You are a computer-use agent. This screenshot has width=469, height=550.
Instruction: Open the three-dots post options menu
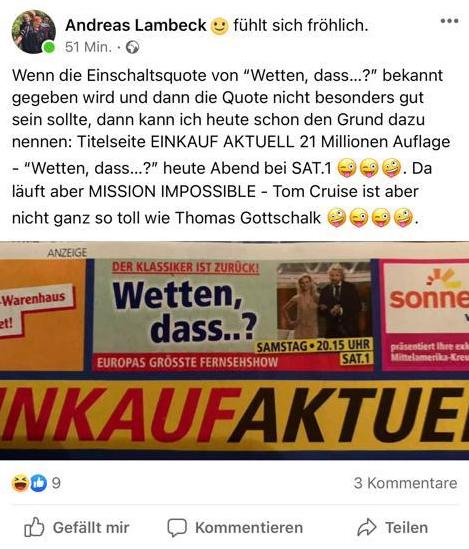point(449,21)
